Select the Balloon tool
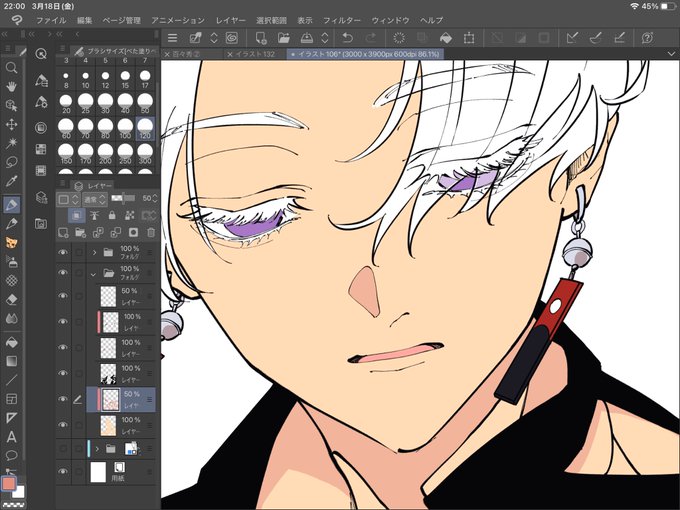The image size is (680, 510). pyautogui.click(x=11, y=455)
